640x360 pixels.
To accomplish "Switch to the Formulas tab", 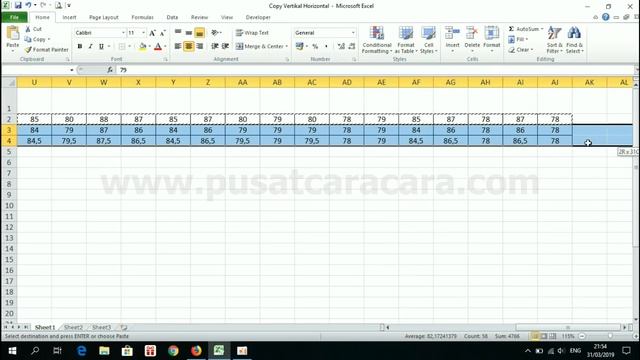I will [142, 17].
